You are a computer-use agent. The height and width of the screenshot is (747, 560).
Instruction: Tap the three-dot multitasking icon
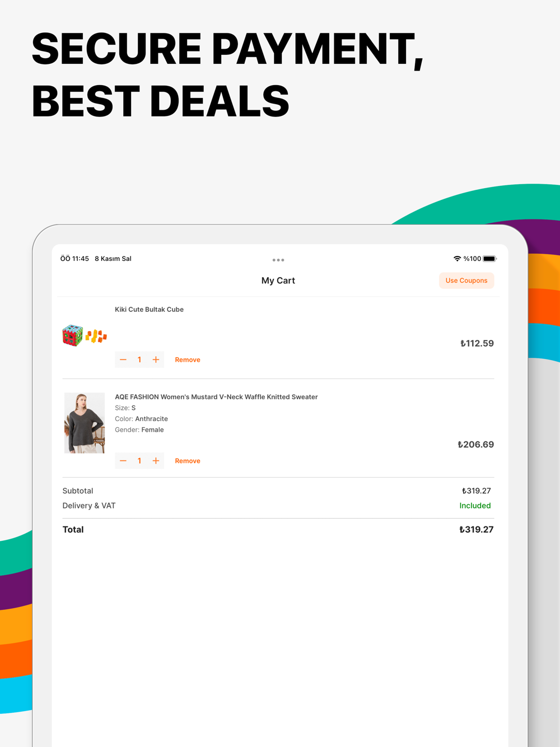tap(278, 260)
